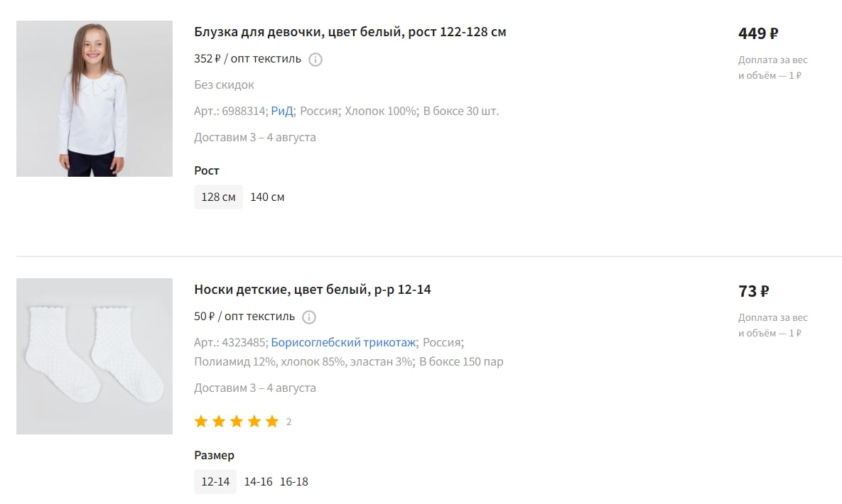Select the 140 см height option
This screenshot has width=842, height=504.
click(x=267, y=197)
